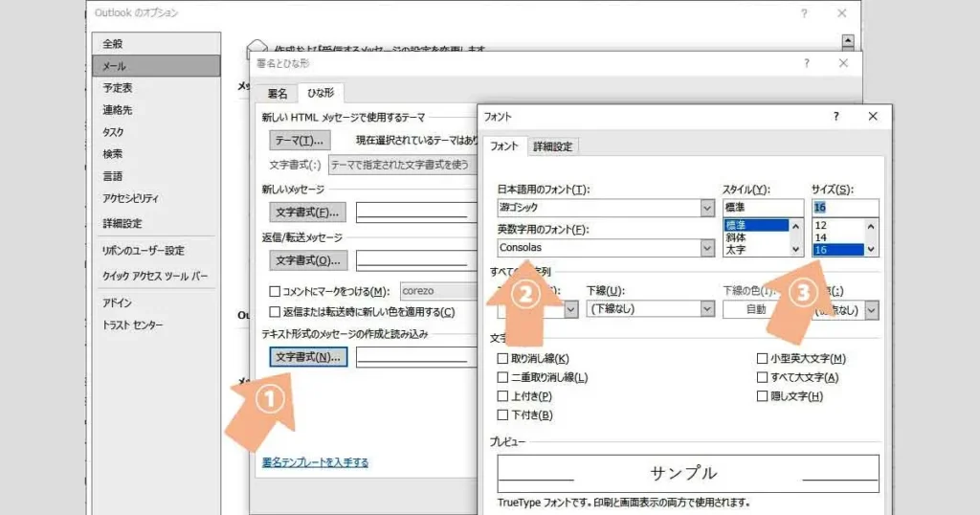Select size 14 in size list
980x515 pixels.
838,237
